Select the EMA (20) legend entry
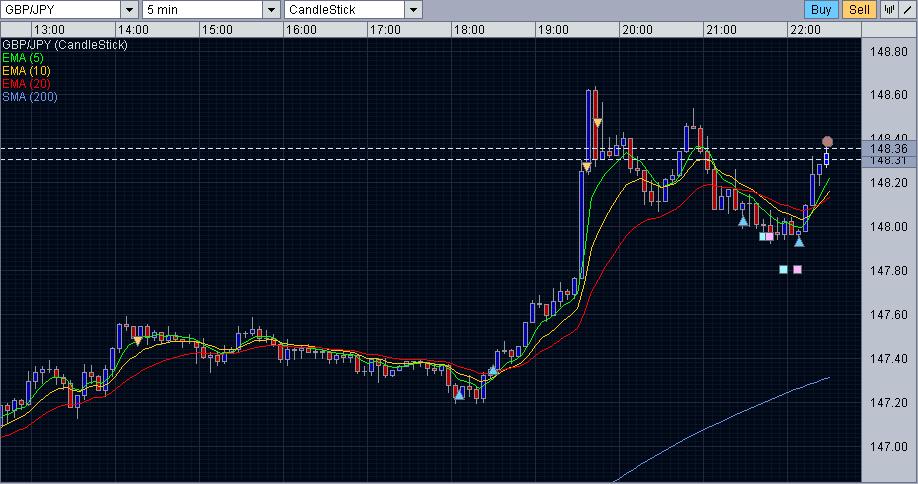The height and width of the screenshot is (484, 918). (x=26, y=84)
